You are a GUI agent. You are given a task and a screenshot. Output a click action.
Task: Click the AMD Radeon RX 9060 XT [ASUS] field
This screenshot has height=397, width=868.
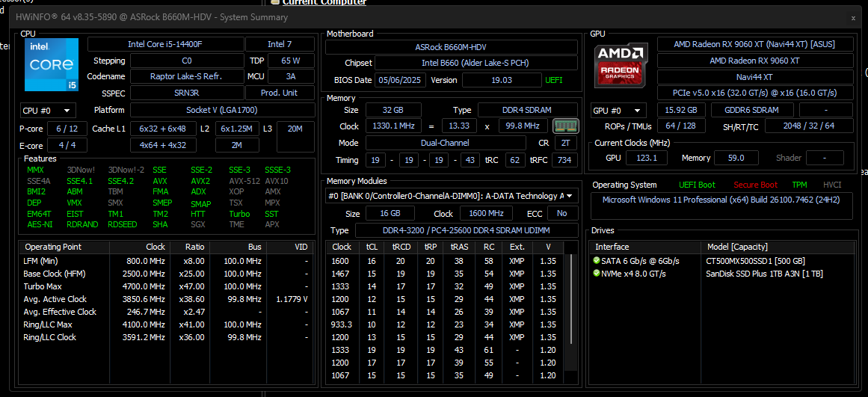[x=755, y=44]
